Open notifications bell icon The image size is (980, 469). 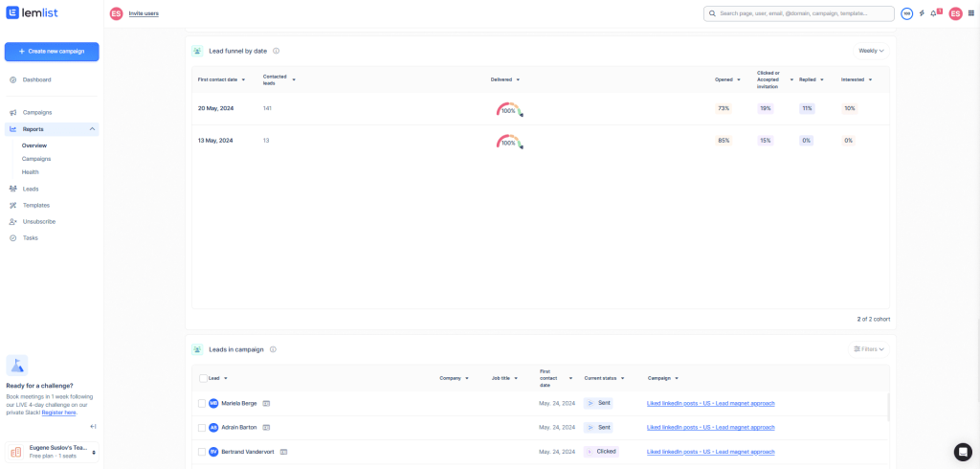pos(934,13)
